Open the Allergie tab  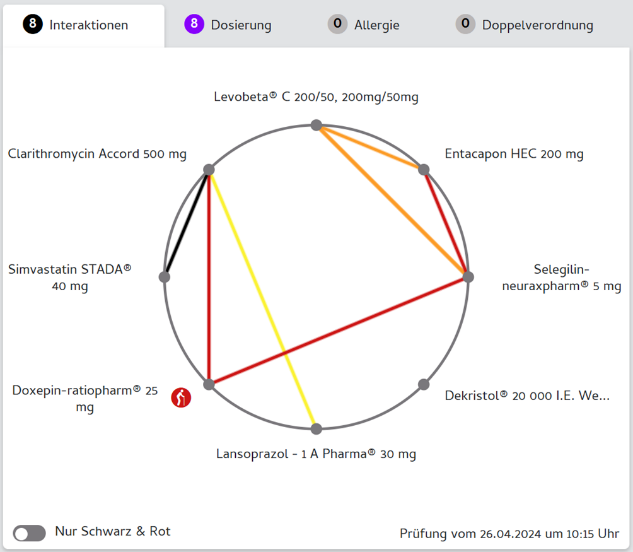(376, 25)
